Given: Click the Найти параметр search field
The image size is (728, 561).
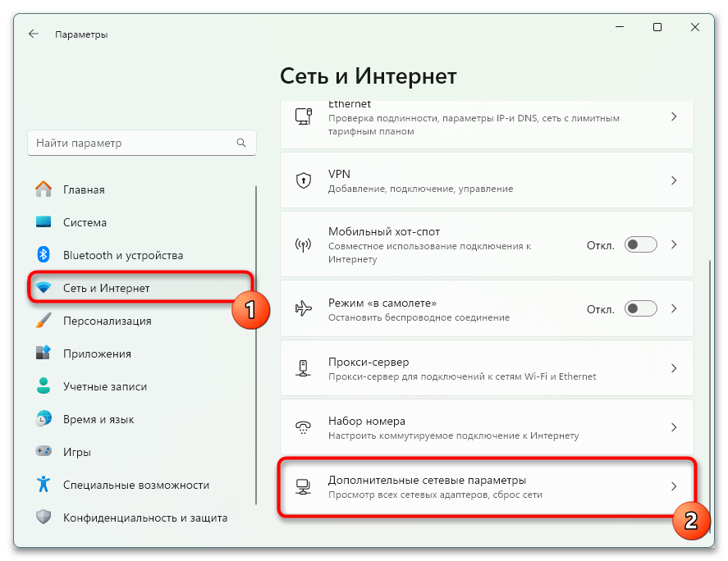Looking at the screenshot, I should click(x=142, y=143).
